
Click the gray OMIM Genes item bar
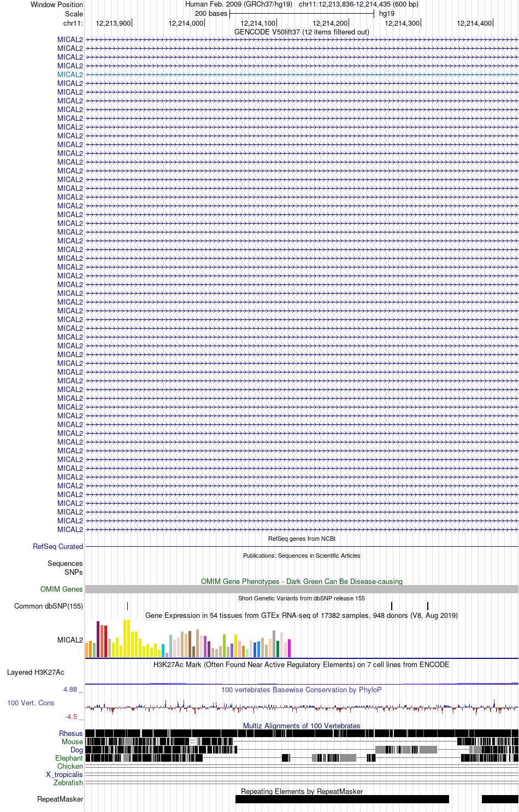coord(302,589)
